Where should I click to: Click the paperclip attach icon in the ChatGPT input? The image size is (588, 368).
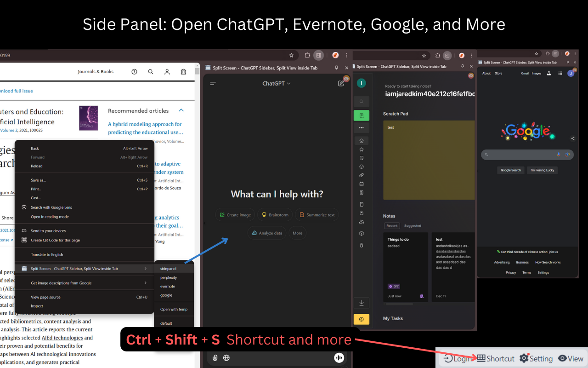pos(215,357)
